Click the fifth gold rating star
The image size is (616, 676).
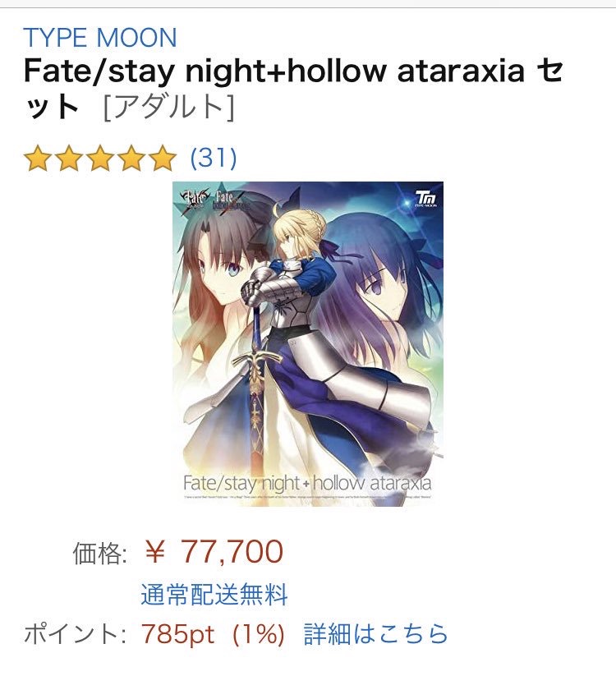[163, 159]
